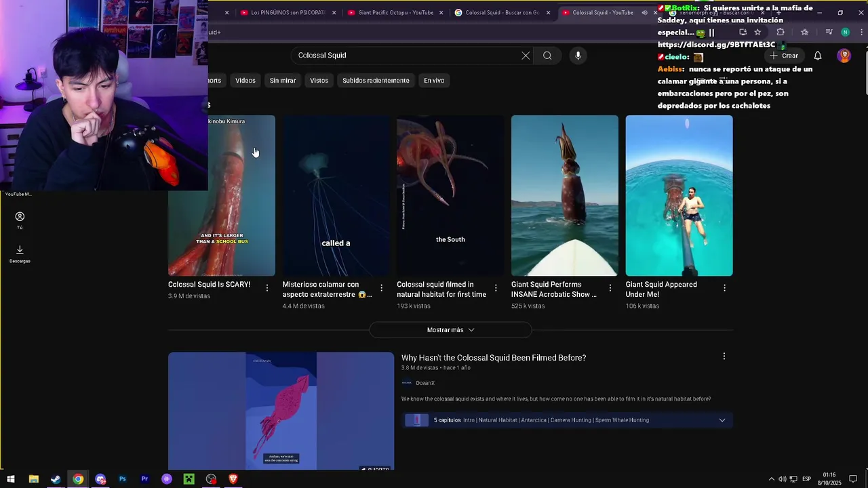The width and height of the screenshot is (868, 488).
Task: Open options for Giant Squid Performs short
Action: point(610,288)
